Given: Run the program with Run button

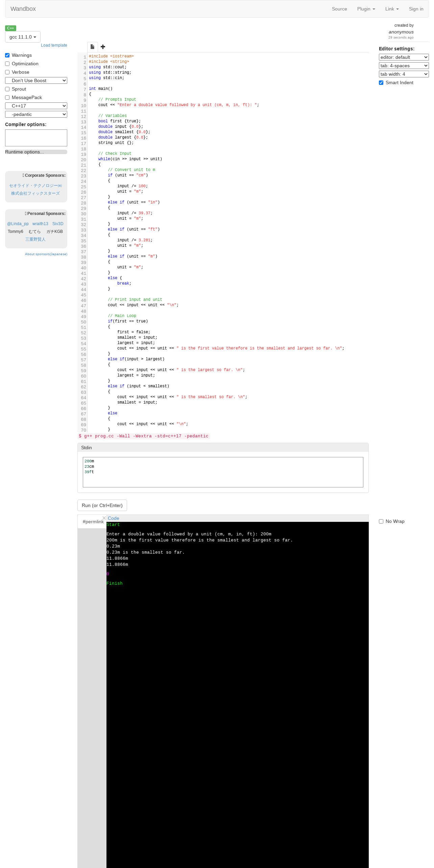Looking at the screenshot, I should [x=102, y=505].
